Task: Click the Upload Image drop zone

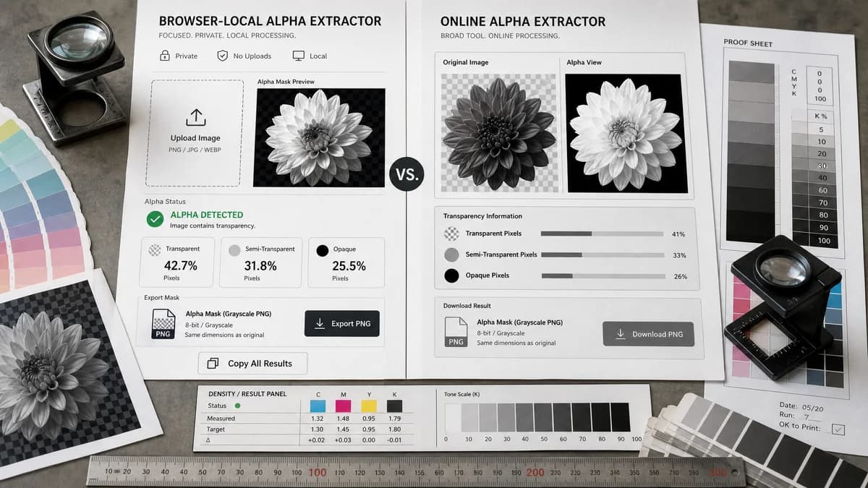Action: tap(195, 134)
